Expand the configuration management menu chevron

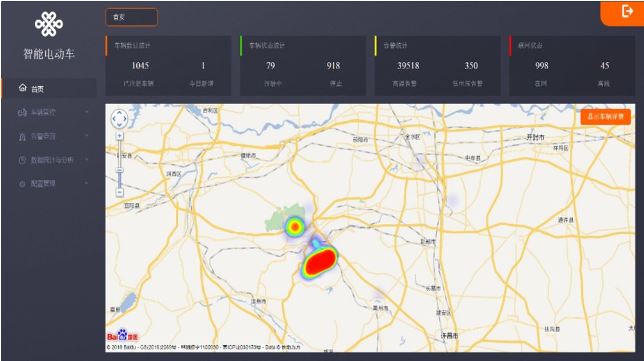(x=87, y=183)
